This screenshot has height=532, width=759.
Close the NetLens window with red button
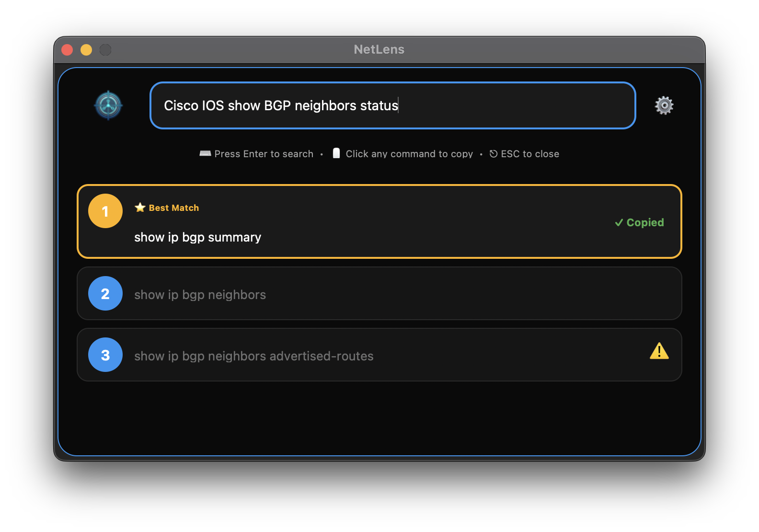[67, 50]
